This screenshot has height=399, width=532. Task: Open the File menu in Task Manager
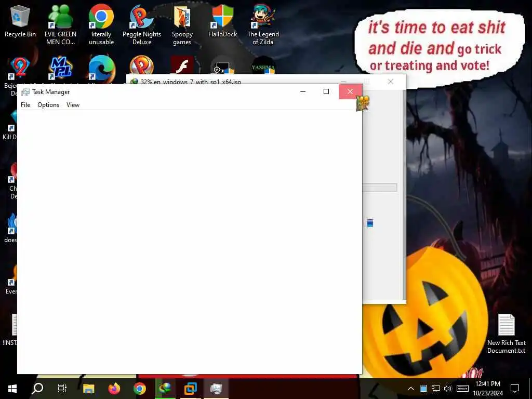tap(25, 105)
